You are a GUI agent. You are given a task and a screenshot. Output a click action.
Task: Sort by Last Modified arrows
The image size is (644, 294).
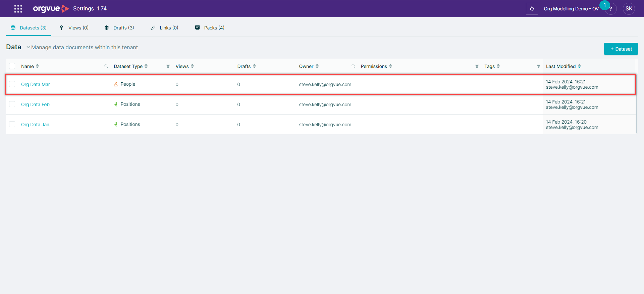(579, 66)
